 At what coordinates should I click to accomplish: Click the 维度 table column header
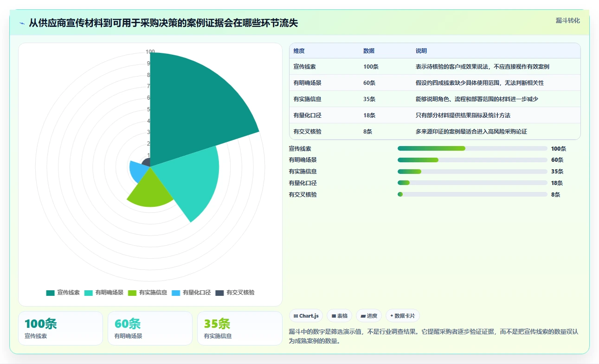pyautogui.click(x=299, y=51)
